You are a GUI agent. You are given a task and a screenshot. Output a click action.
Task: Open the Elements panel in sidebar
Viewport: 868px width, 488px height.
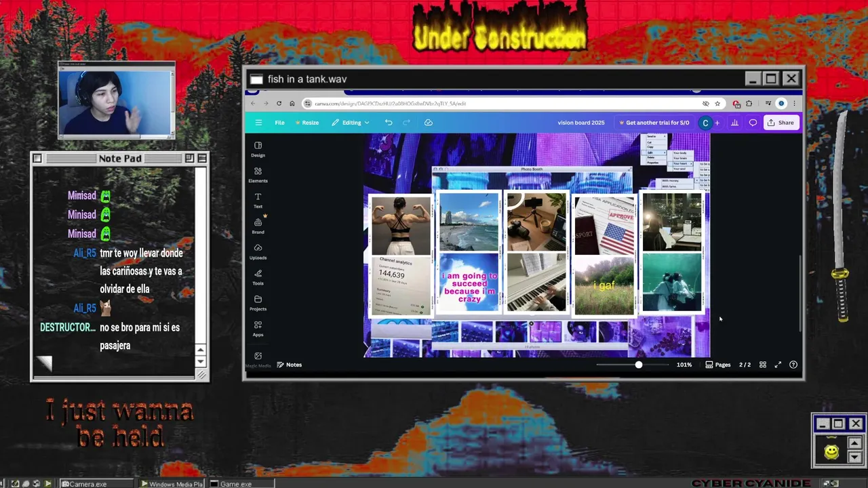coord(258,175)
